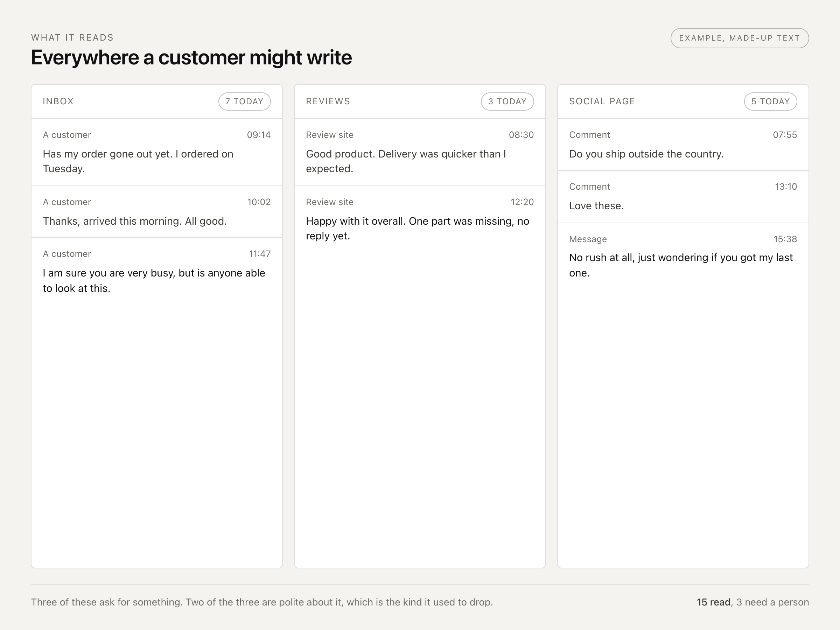Viewport: 840px width, 630px height.
Task: Click the 07:55 comment timestamp
Action: tap(785, 135)
